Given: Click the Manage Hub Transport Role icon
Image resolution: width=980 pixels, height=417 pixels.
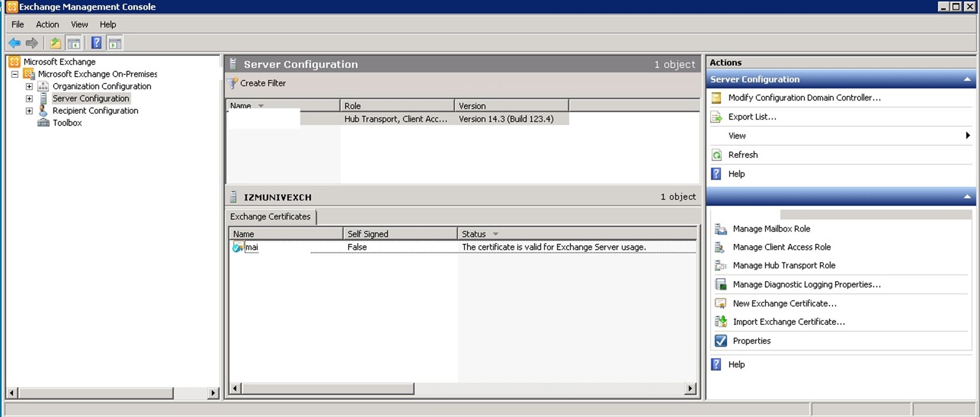Looking at the screenshot, I should [x=721, y=265].
